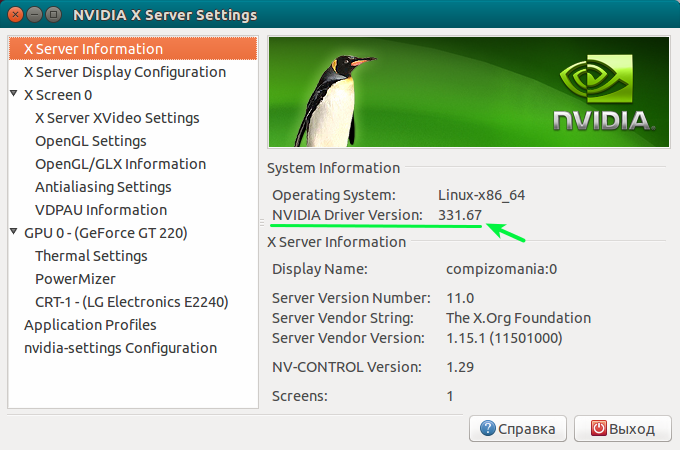Open OpenGL Settings page
This screenshot has width=680, height=450.
[91, 141]
